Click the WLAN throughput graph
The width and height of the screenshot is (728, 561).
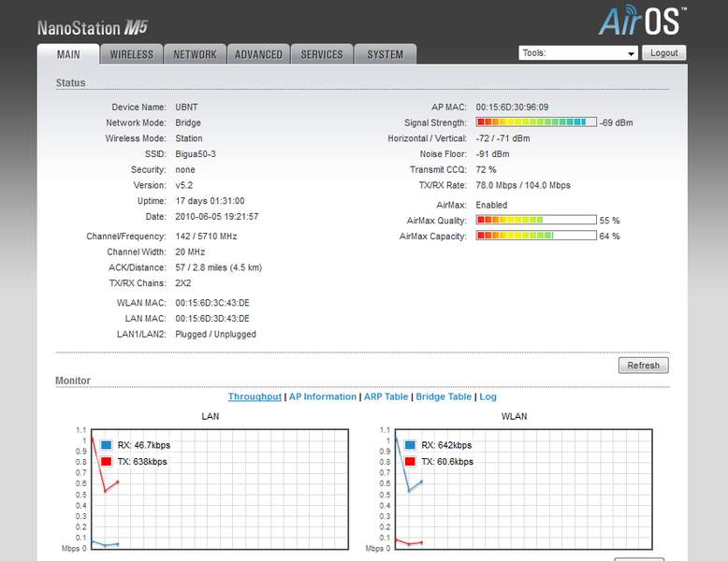524,490
